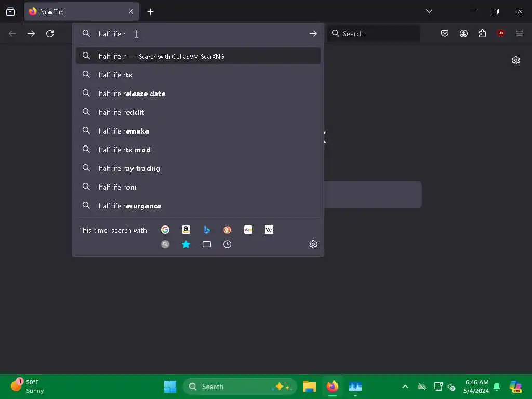The width and height of the screenshot is (532, 399).
Task: Select the suggestion 'half life release date'
Action: pos(198,94)
